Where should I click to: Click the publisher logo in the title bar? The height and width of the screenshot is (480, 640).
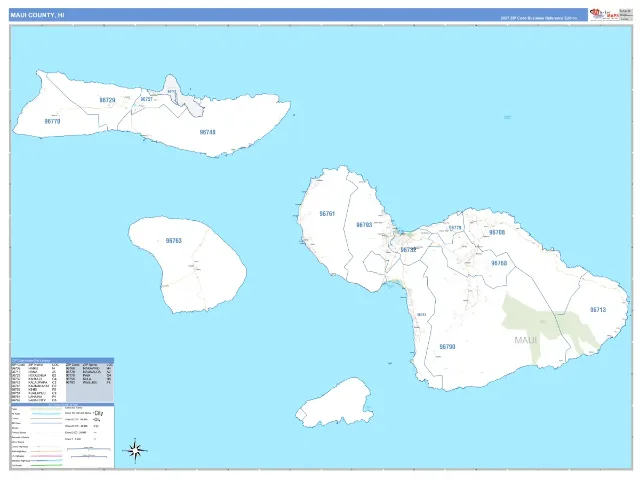point(603,14)
